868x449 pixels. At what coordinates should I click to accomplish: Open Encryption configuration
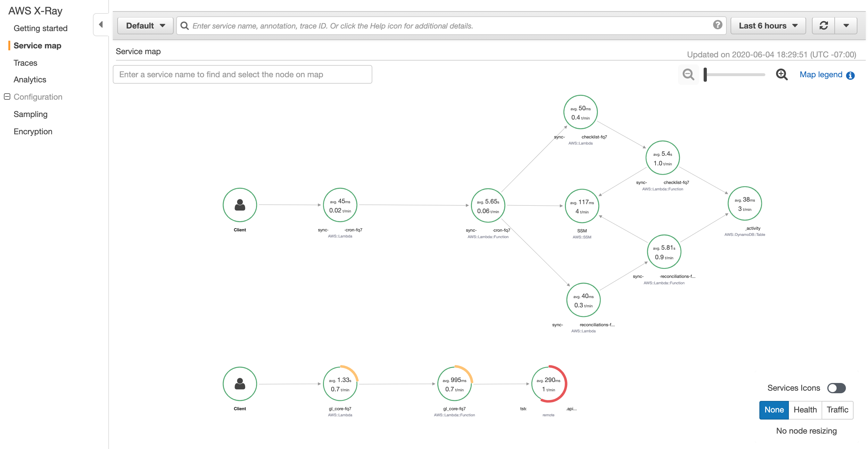pos(33,131)
